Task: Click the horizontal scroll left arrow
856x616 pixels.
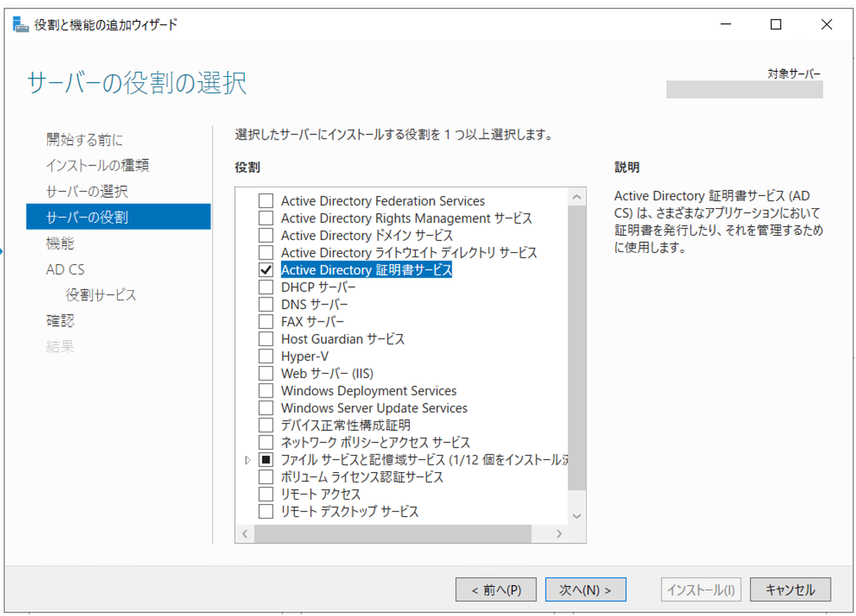Action: [245, 534]
